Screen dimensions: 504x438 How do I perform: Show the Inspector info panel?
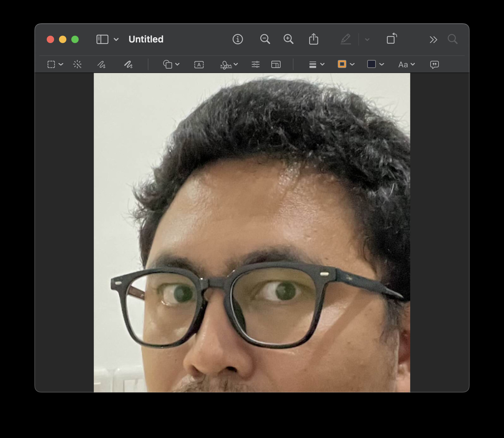pyautogui.click(x=238, y=39)
